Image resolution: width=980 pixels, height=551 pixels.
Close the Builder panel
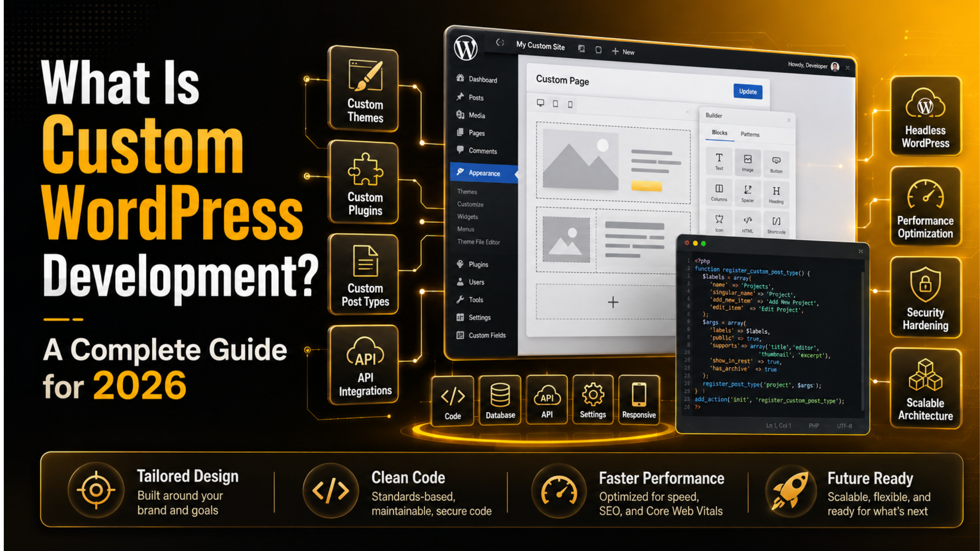(x=789, y=120)
